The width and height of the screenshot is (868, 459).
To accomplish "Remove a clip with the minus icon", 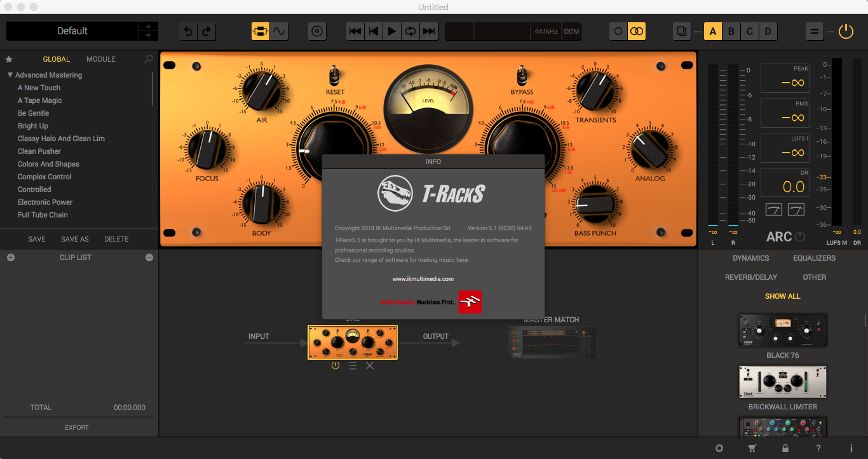I will pos(149,257).
